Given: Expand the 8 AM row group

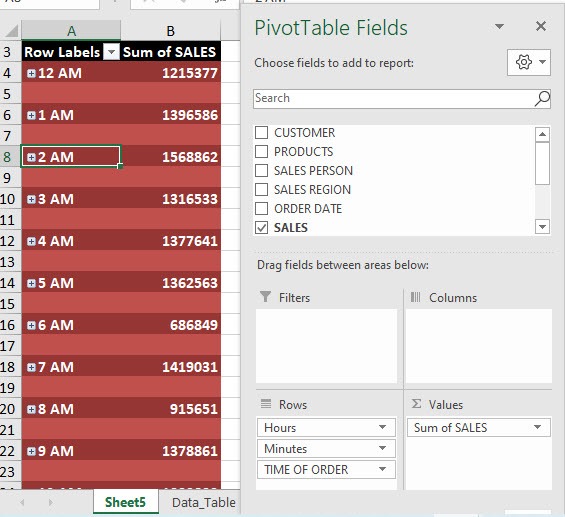Looking at the screenshot, I should tap(31, 409).
